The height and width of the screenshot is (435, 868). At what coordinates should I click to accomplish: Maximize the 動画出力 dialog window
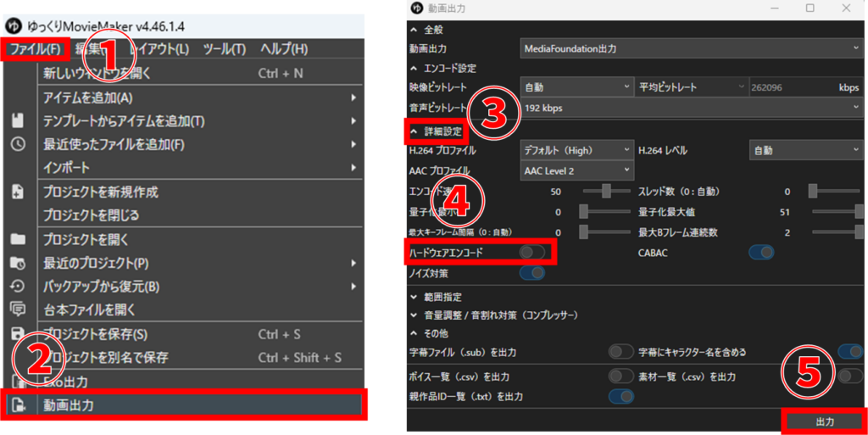(810, 8)
